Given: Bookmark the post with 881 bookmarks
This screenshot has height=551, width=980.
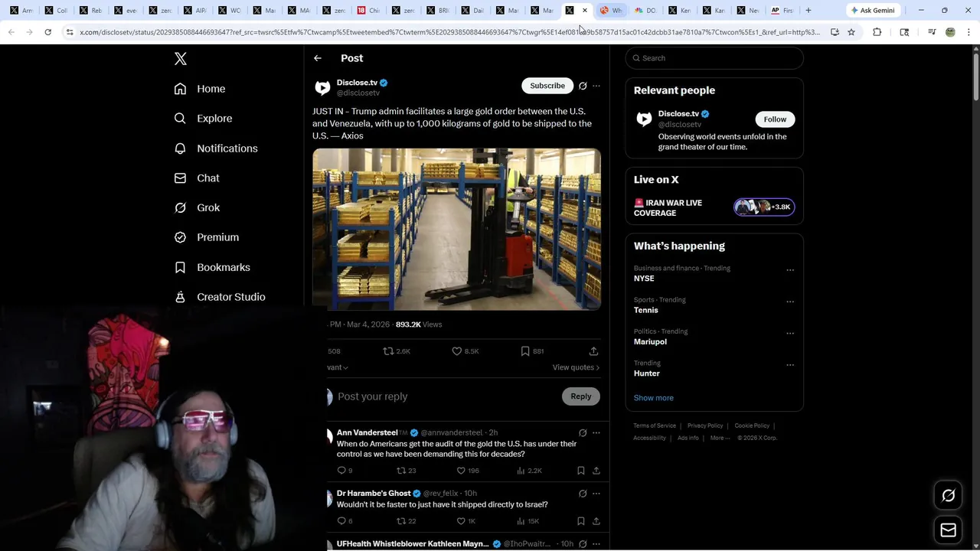Looking at the screenshot, I should click(532, 351).
